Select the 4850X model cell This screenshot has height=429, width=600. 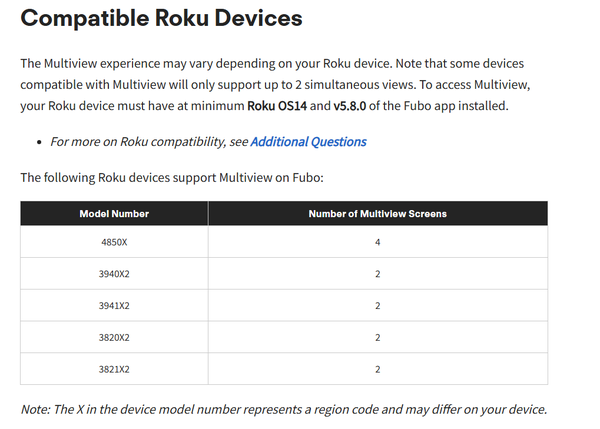(114, 243)
